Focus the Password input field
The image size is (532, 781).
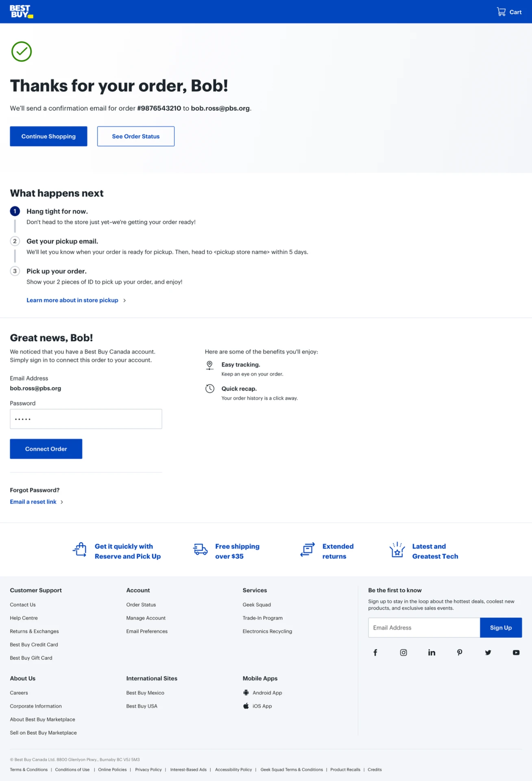(x=86, y=419)
